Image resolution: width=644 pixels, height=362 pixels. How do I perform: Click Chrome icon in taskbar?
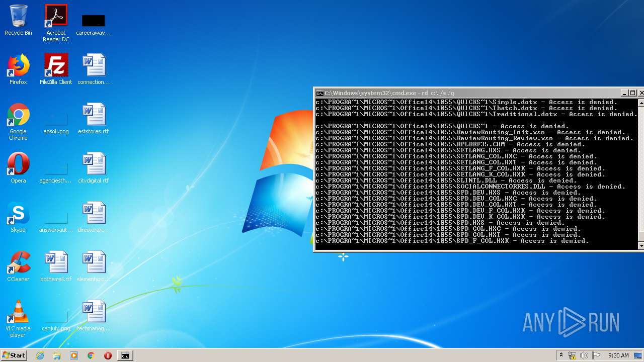pos(91,355)
